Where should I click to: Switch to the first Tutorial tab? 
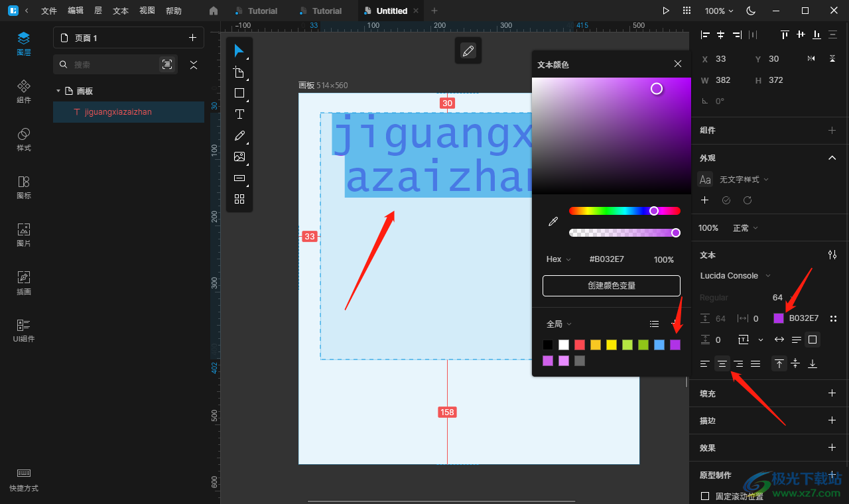click(x=256, y=11)
